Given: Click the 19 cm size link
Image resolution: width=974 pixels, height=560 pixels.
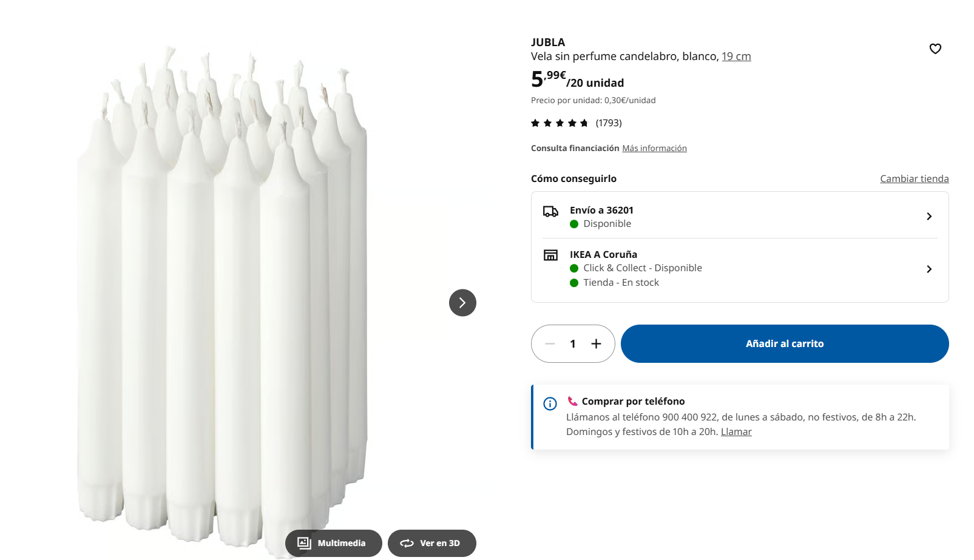Looking at the screenshot, I should click(736, 56).
